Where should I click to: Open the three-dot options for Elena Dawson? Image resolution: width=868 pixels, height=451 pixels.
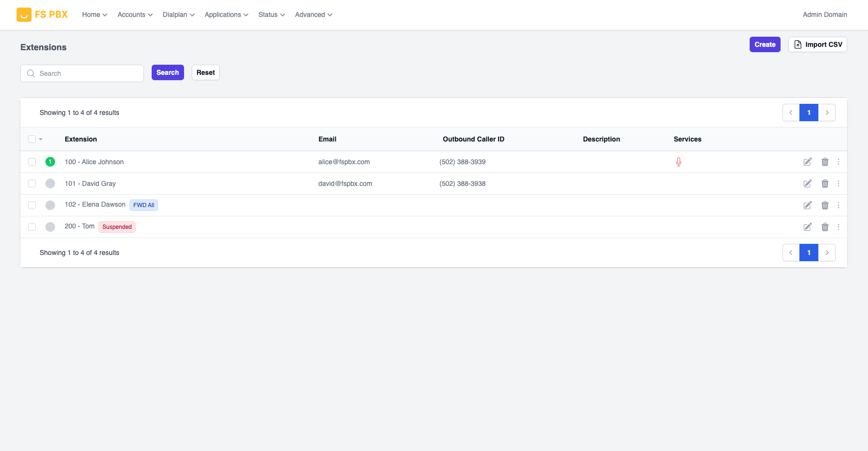point(838,205)
